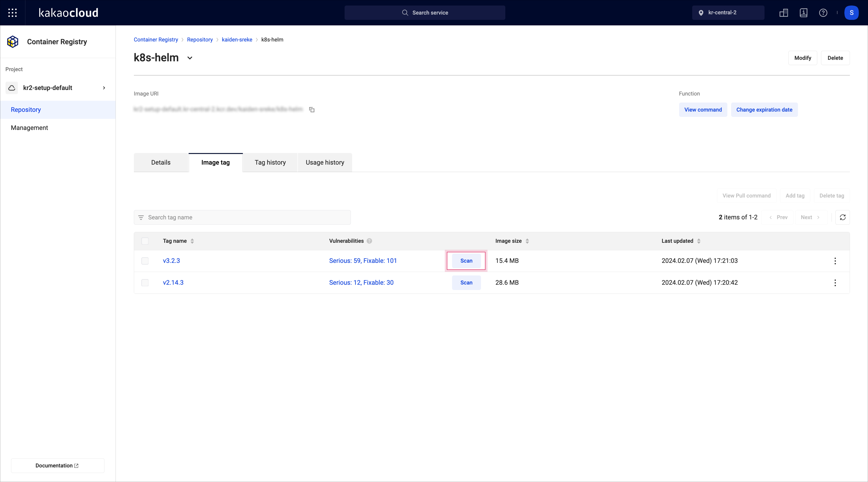Check the v3.2.3 row checkbox

(x=145, y=261)
